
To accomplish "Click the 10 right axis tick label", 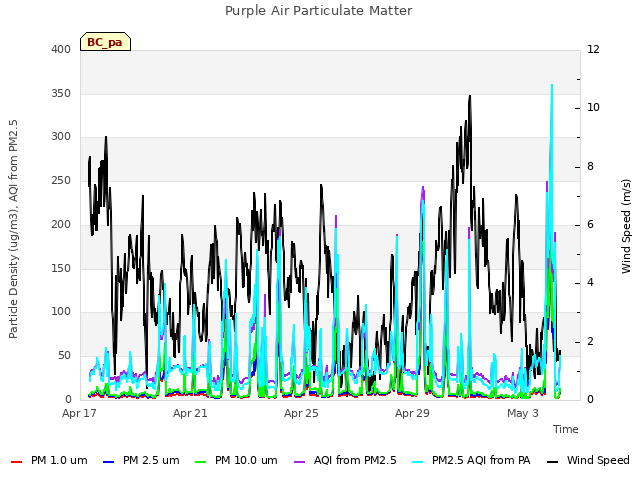I will pos(593,108).
